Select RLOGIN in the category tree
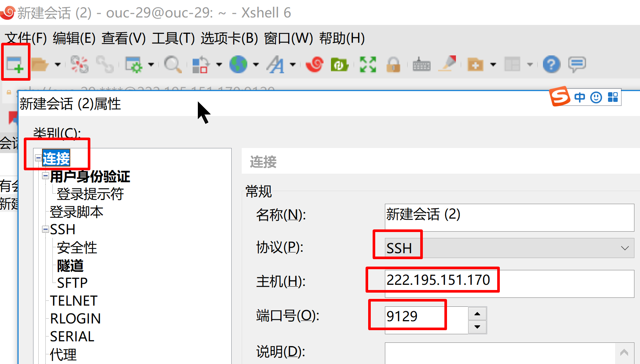This screenshot has width=640, height=364. coord(75,319)
